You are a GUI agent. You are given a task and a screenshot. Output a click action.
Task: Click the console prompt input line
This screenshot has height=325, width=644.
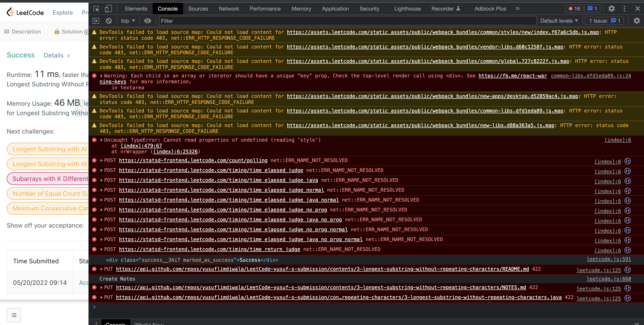coord(366,307)
